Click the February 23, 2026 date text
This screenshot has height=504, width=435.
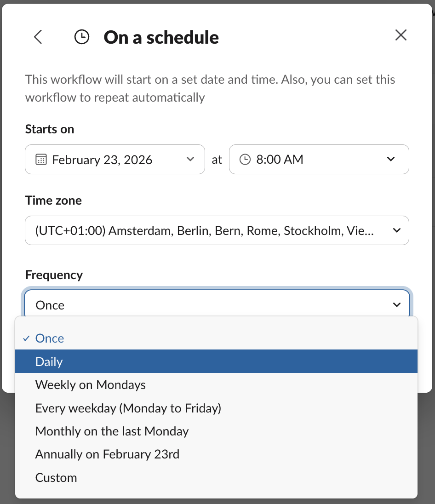pos(102,160)
